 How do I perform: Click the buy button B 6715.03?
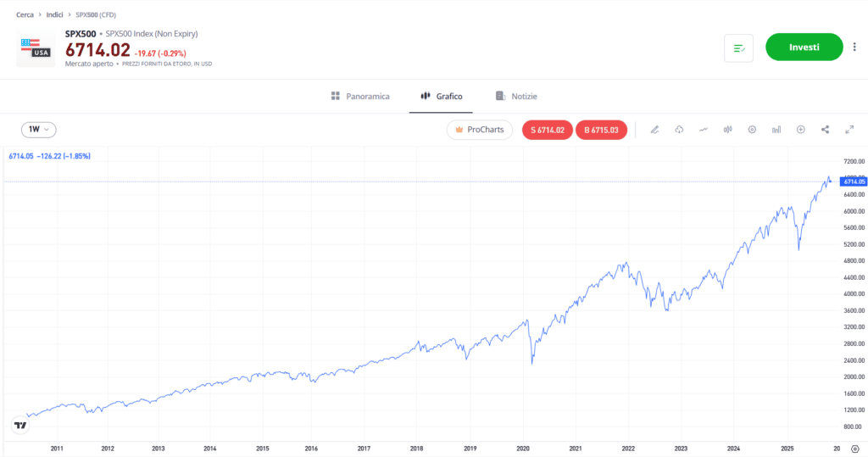pyautogui.click(x=600, y=130)
